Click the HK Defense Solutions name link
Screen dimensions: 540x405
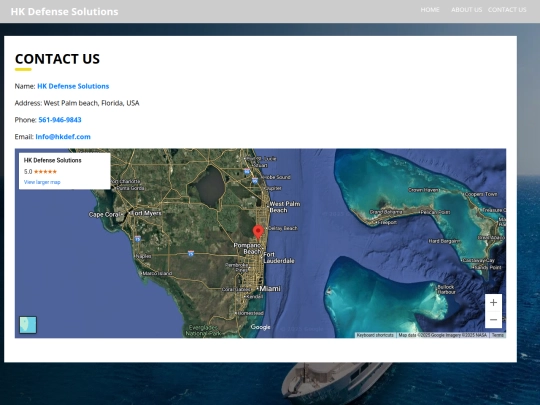click(73, 86)
